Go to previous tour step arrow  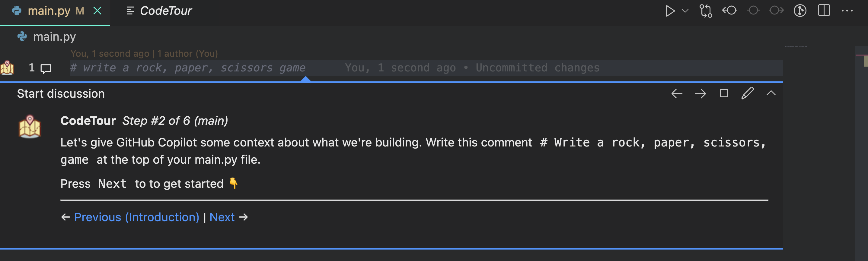coord(677,93)
